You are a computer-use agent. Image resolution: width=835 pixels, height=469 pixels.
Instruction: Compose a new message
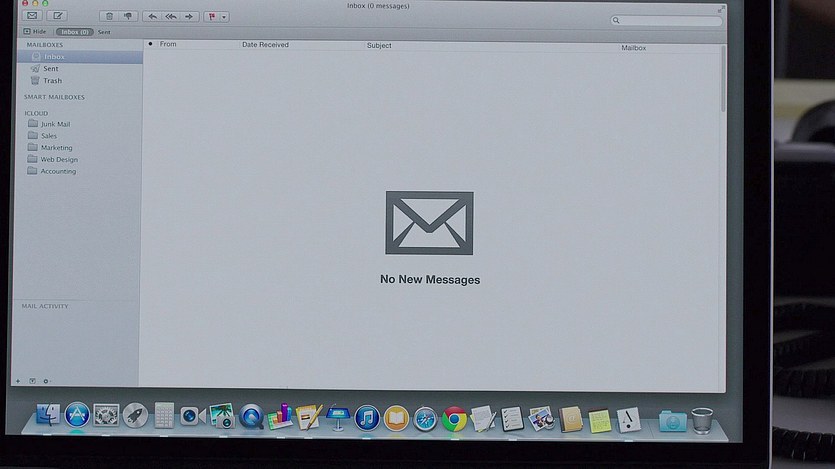click(x=58, y=16)
